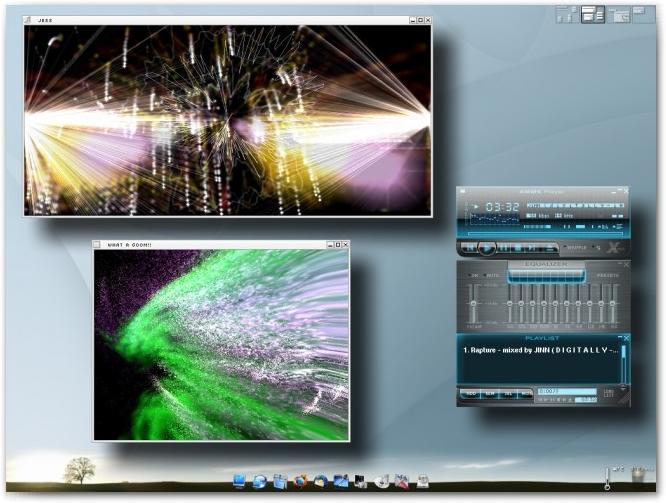Open Firefox from the bottom dock
The height and width of the screenshot is (503, 666).
(300, 482)
